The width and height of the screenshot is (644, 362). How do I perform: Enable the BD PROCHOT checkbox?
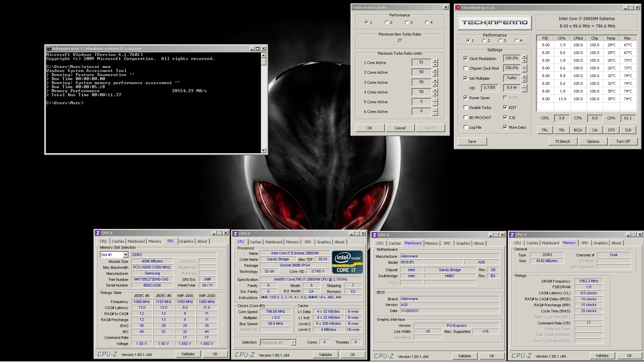tap(466, 117)
